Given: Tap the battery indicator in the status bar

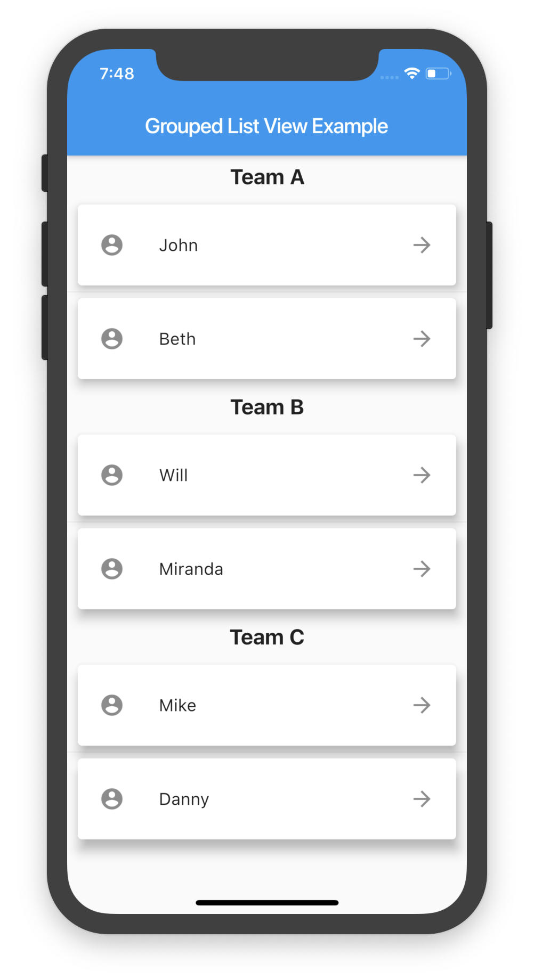Looking at the screenshot, I should (438, 74).
